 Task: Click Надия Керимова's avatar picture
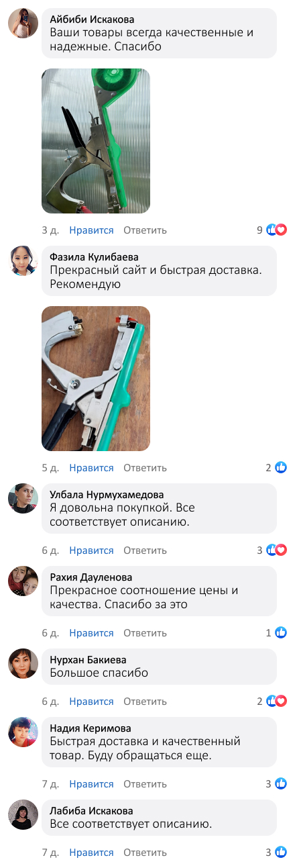pos(23,732)
